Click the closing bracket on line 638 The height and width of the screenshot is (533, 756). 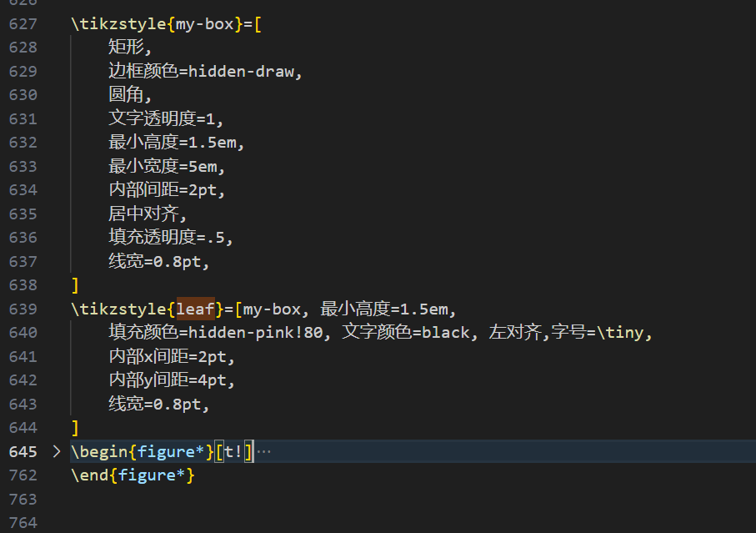coord(74,284)
